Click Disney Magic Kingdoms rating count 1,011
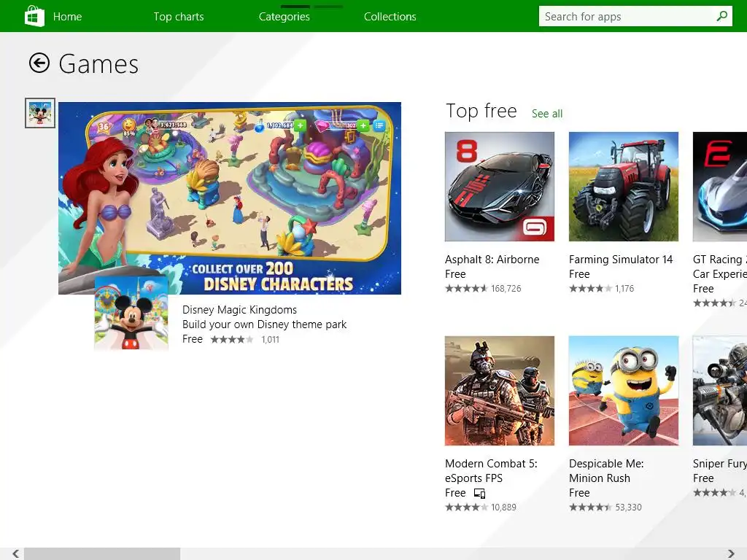 270,340
